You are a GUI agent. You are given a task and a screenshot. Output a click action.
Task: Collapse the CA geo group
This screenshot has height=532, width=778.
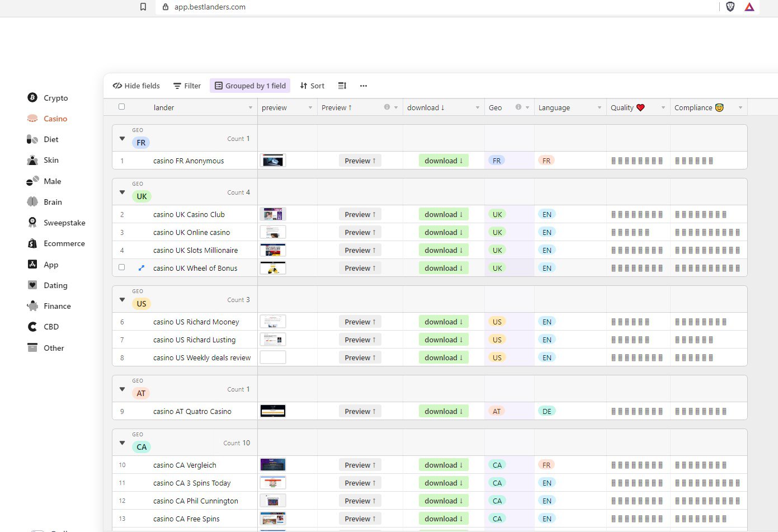tap(122, 442)
